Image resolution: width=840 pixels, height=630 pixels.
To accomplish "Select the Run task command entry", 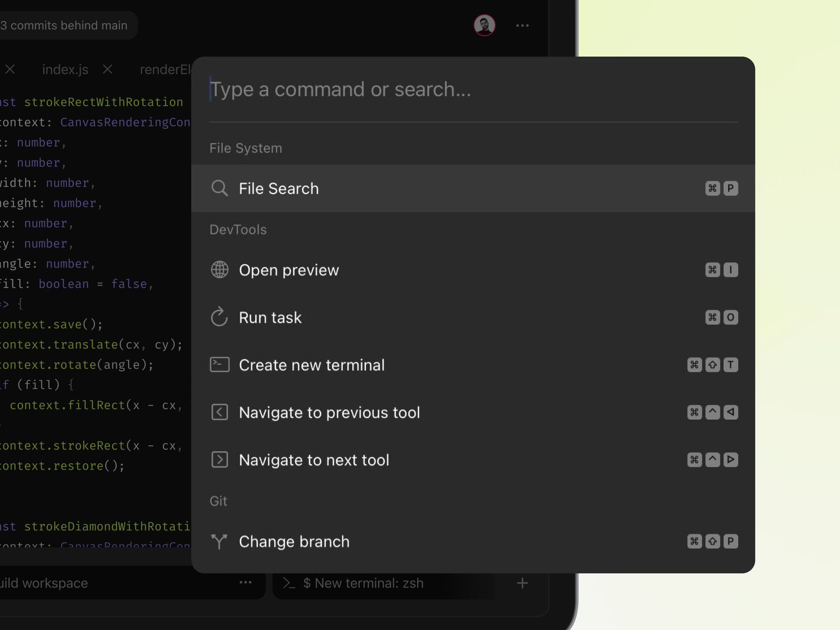I will click(x=271, y=317).
